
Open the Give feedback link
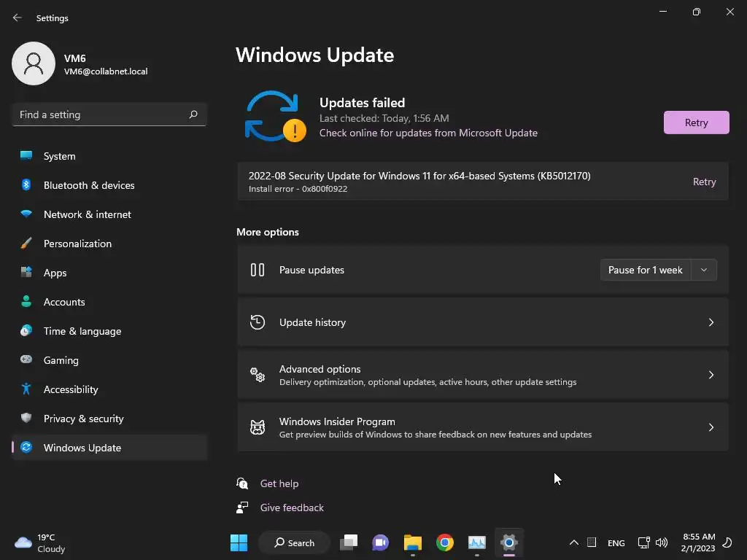(292, 507)
